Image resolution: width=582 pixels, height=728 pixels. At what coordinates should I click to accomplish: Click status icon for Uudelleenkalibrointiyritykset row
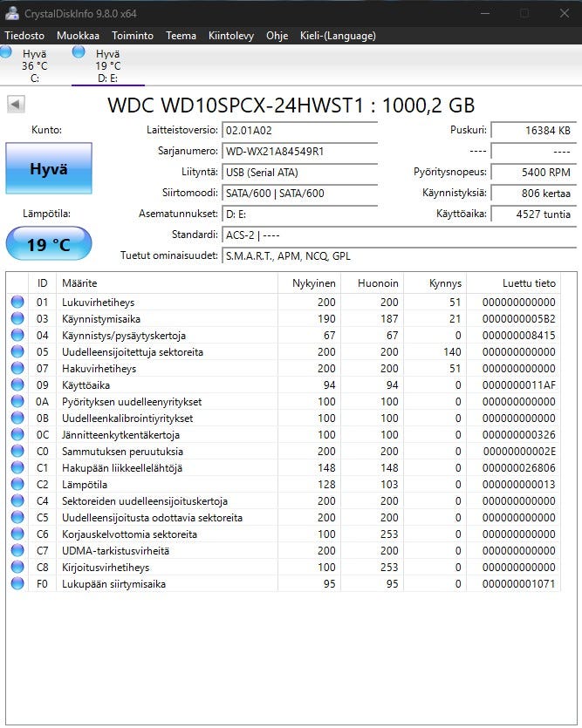click(17, 418)
